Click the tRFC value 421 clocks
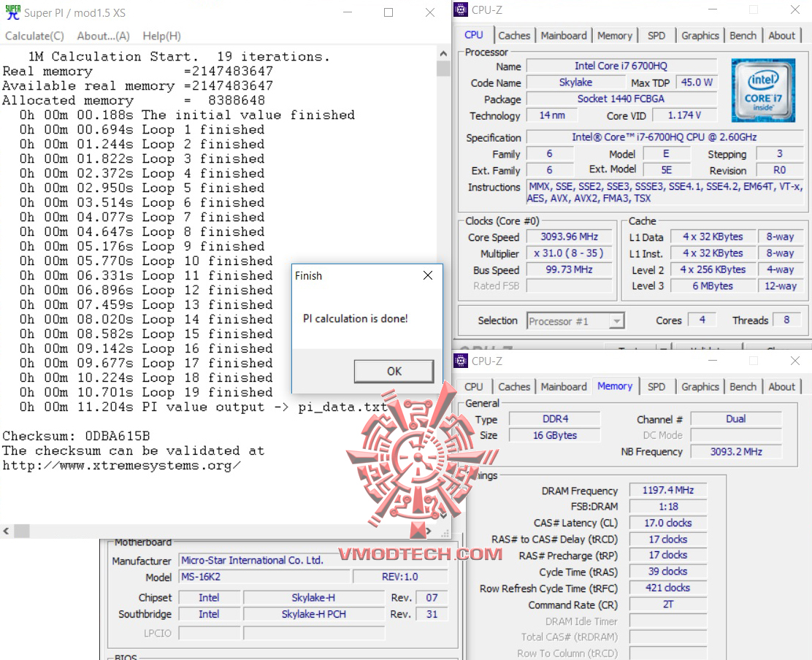This screenshot has height=660, width=812. coord(667,588)
